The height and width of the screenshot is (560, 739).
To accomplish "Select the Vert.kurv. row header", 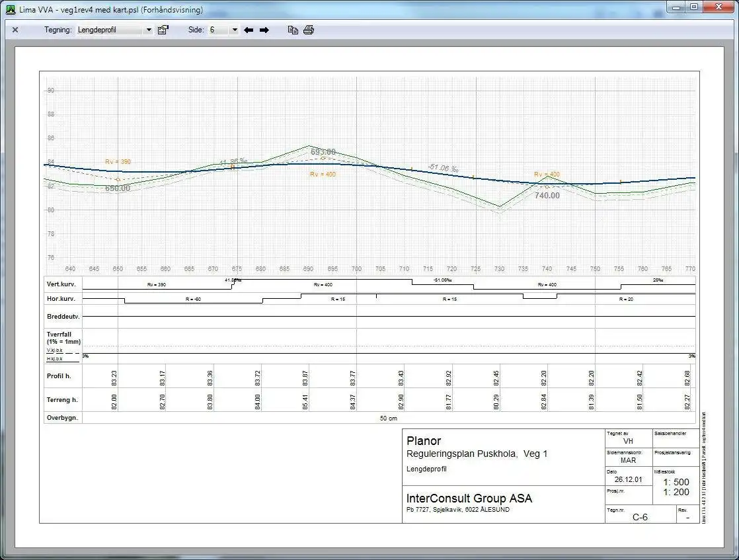I will (61, 284).
